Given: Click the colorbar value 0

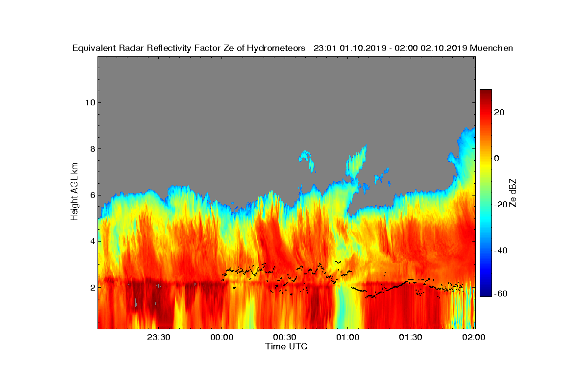Looking at the screenshot, I should point(497,158).
